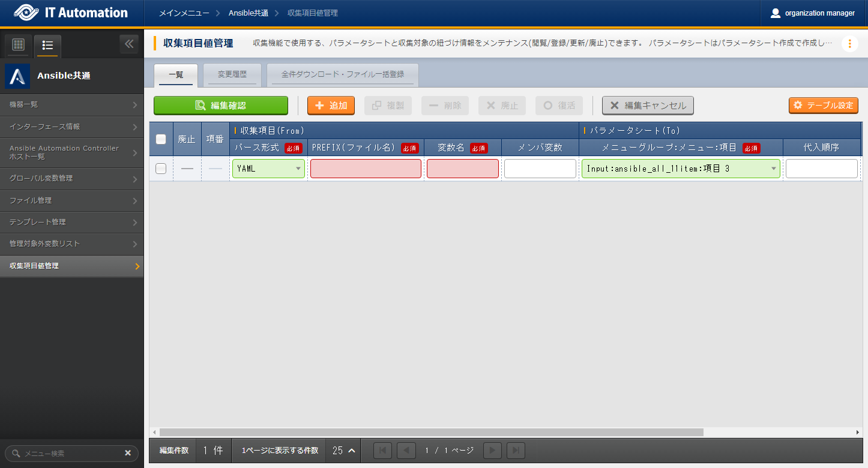
Task: Toggle the select-all header checkbox
Action: [x=161, y=139]
